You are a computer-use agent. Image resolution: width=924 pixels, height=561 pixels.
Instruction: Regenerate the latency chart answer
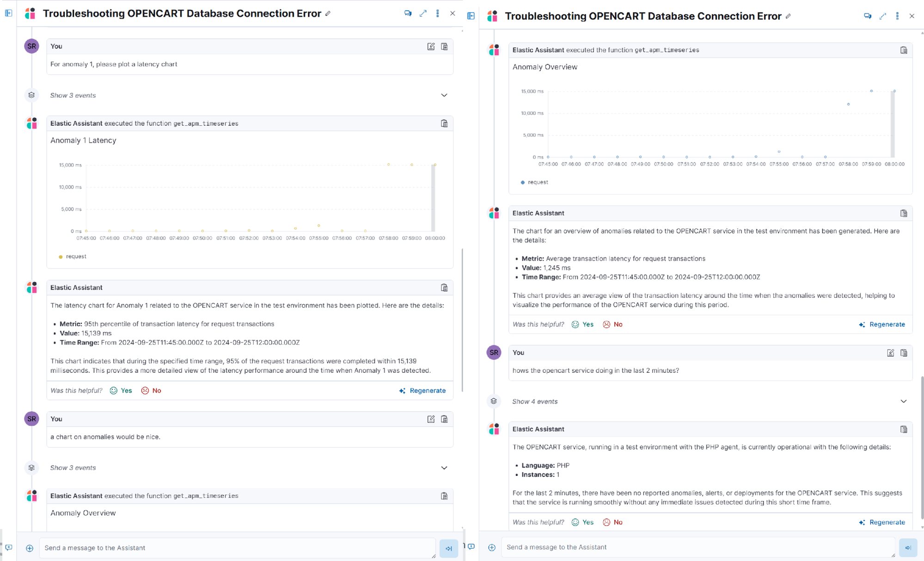(x=422, y=391)
